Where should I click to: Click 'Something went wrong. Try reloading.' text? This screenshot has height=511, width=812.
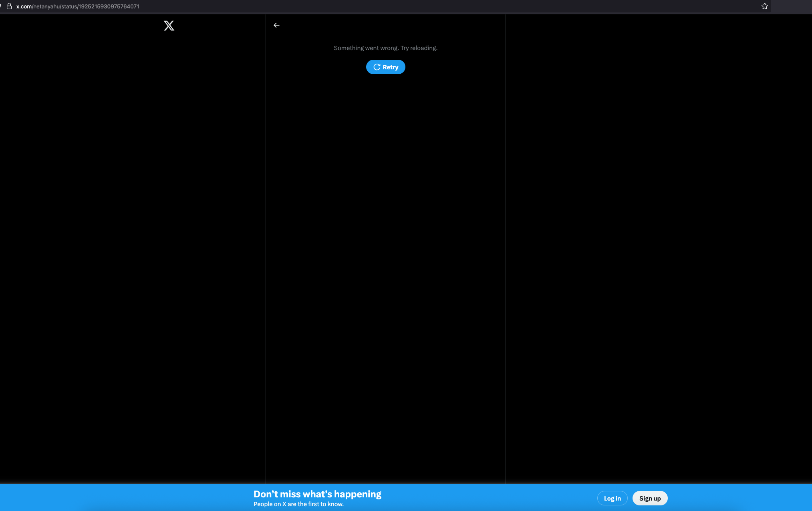tap(385, 48)
